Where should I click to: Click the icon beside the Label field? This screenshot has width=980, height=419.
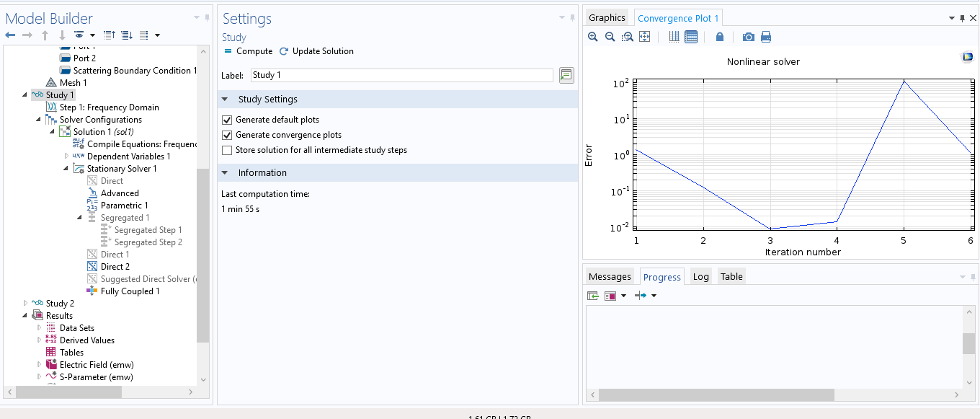[566, 75]
